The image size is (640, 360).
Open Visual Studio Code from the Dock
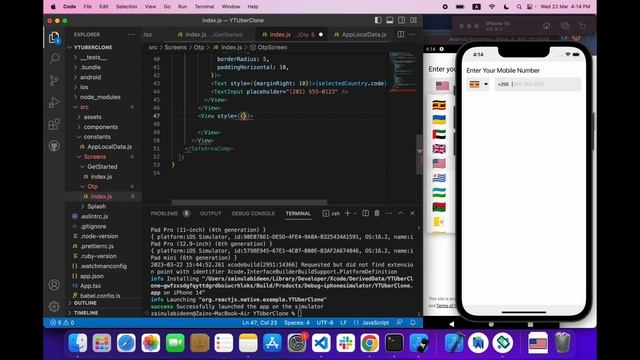[x=321, y=343]
